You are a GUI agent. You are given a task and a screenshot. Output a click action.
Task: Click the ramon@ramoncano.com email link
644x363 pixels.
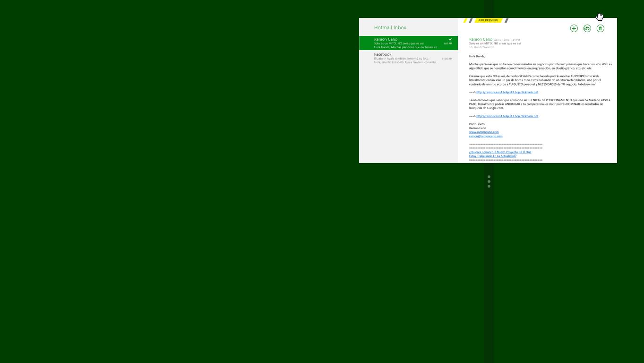[x=485, y=136]
